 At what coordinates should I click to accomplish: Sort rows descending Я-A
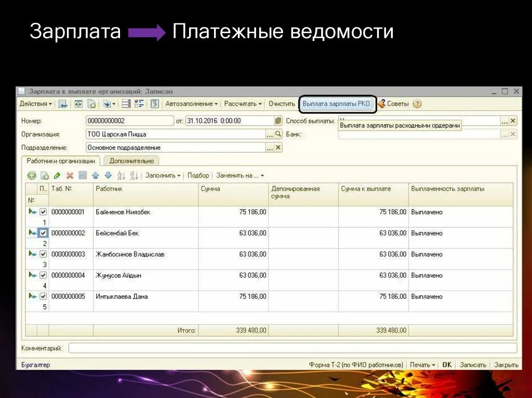click(134, 175)
